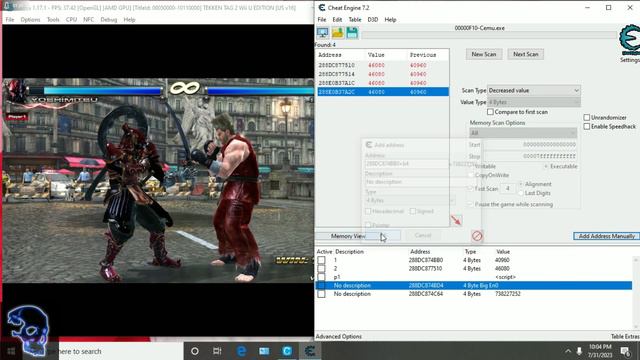The width and height of the screenshot is (640, 360).
Task: Open Table menu in Cheat Engine
Action: [355, 20]
